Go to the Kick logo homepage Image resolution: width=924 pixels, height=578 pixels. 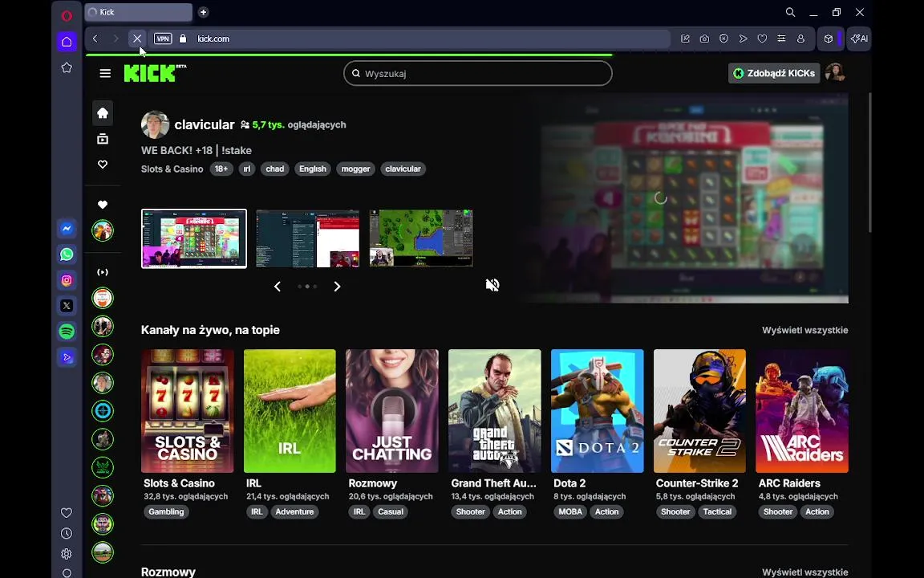tap(154, 73)
